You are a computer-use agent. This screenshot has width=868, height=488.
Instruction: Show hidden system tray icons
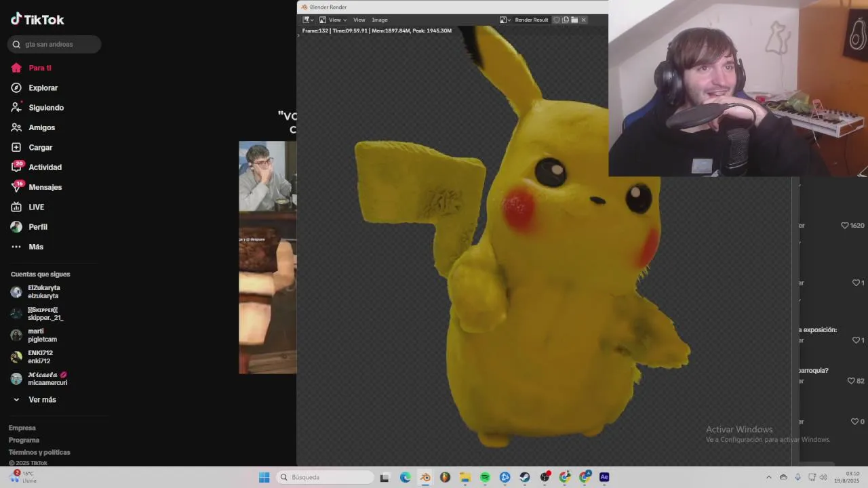(x=768, y=477)
